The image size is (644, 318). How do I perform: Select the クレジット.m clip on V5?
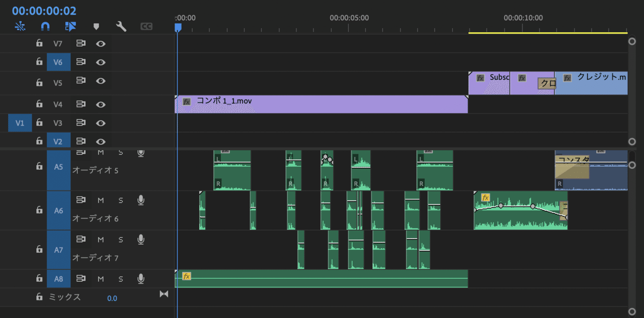point(591,83)
